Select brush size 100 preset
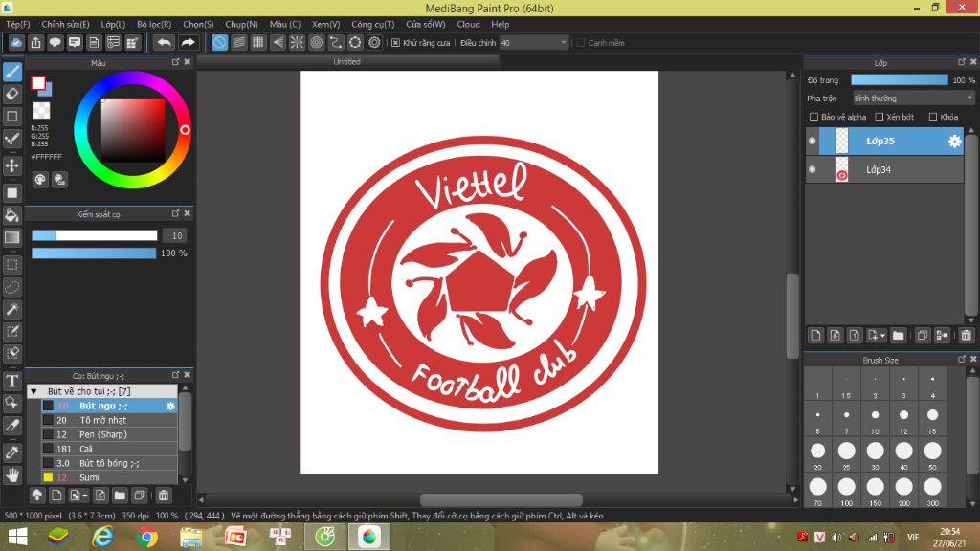The height and width of the screenshot is (551, 980). [846, 491]
